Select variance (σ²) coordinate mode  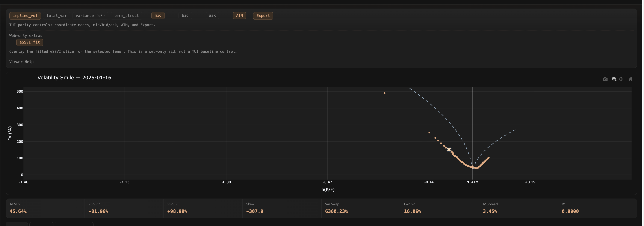(x=90, y=16)
